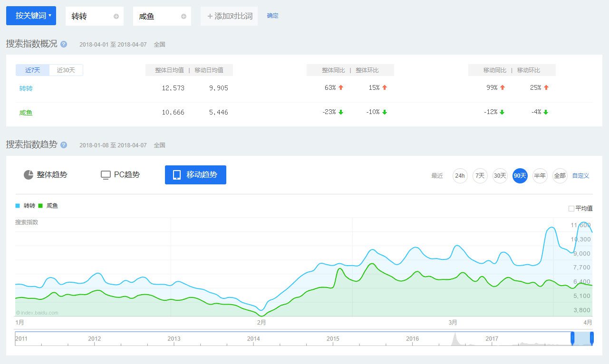Click the 10,666 value in 咸鱼 row
Screen dimensions: 609x364
pos(173,113)
